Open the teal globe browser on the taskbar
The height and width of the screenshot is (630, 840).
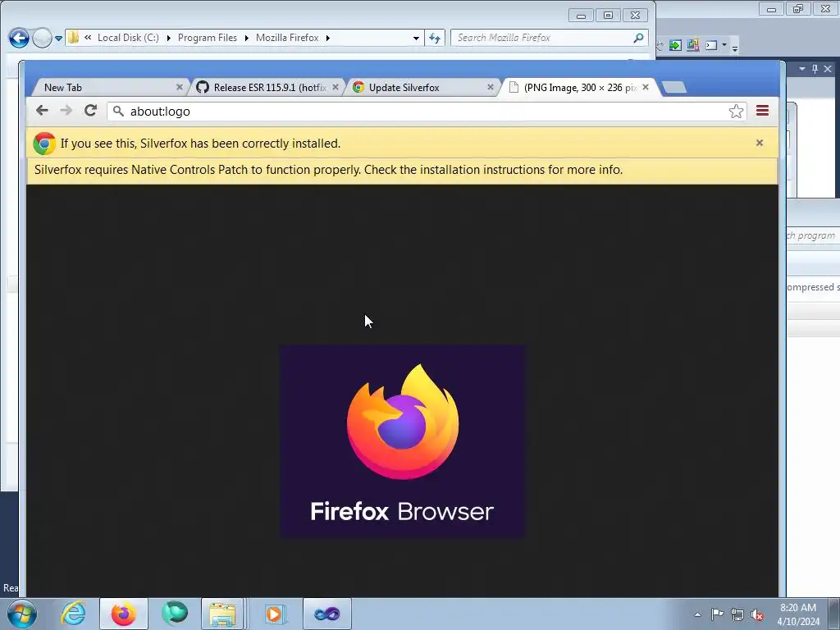click(175, 614)
